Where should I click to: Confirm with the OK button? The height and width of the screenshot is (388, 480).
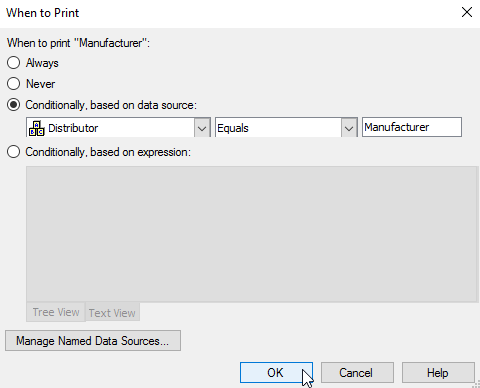point(276,372)
